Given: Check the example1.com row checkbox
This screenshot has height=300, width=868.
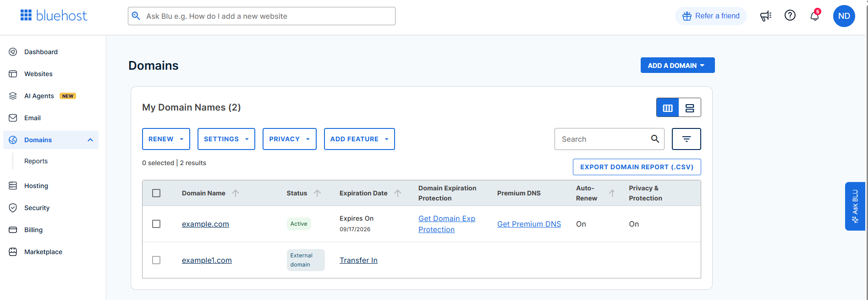Looking at the screenshot, I should [156, 260].
